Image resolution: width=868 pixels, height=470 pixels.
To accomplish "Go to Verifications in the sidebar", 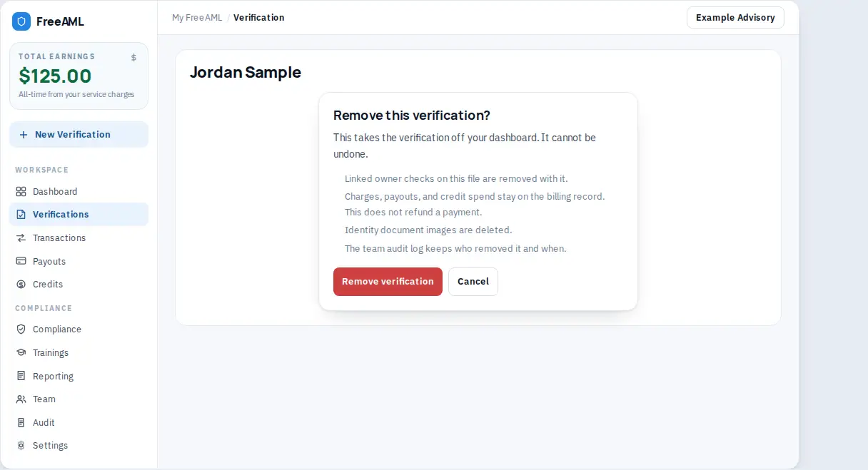I will coord(79,215).
